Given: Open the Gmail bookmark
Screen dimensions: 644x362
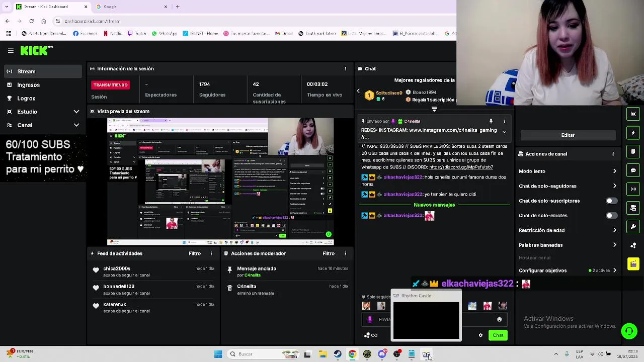Looking at the screenshot, I should coord(284,34).
